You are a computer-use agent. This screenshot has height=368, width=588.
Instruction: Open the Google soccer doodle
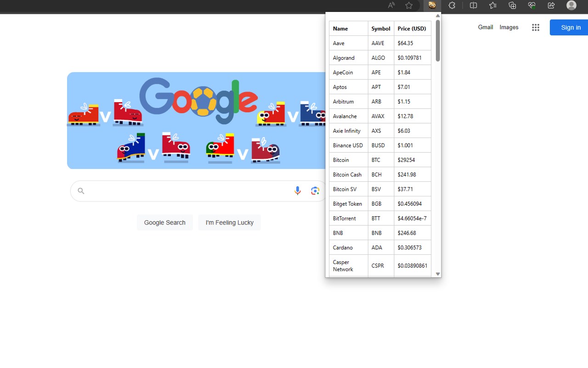click(x=196, y=121)
